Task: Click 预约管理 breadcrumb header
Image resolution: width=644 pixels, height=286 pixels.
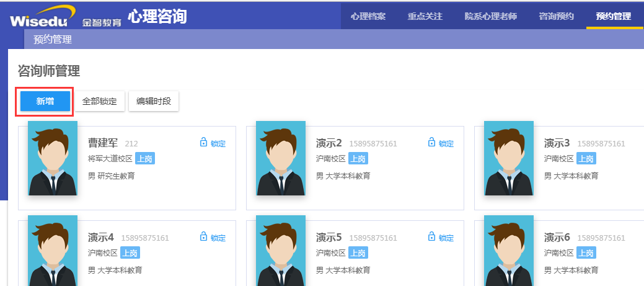Action: 53,40
